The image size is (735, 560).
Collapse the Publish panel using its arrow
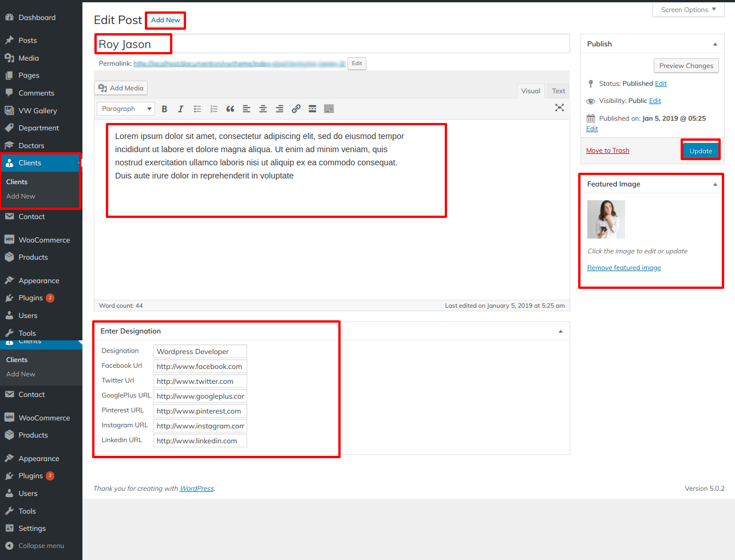point(715,44)
